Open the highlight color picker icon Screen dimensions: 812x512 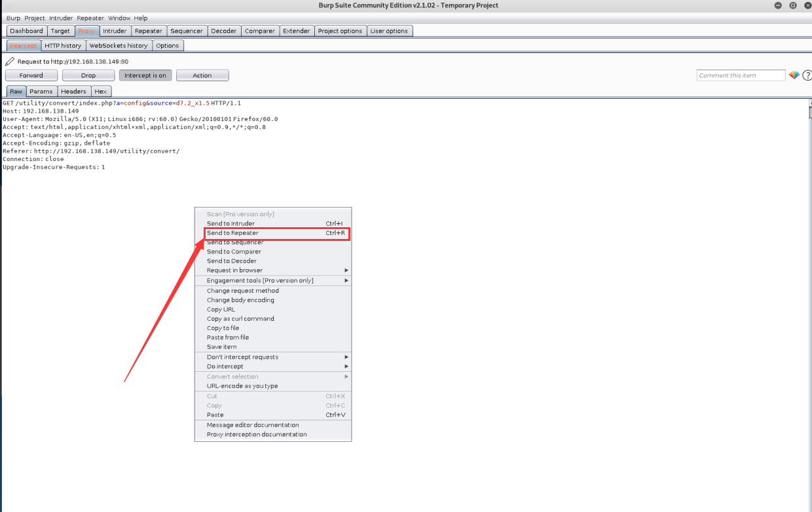click(x=794, y=75)
